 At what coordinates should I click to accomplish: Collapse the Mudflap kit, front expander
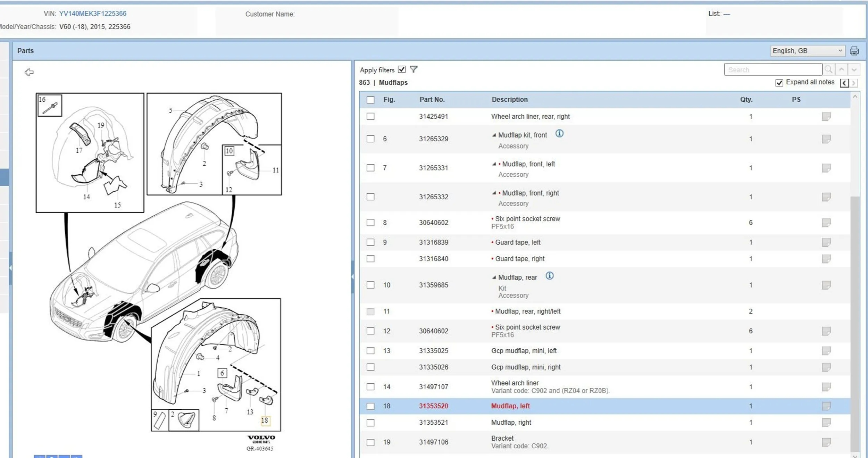coord(494,135)
